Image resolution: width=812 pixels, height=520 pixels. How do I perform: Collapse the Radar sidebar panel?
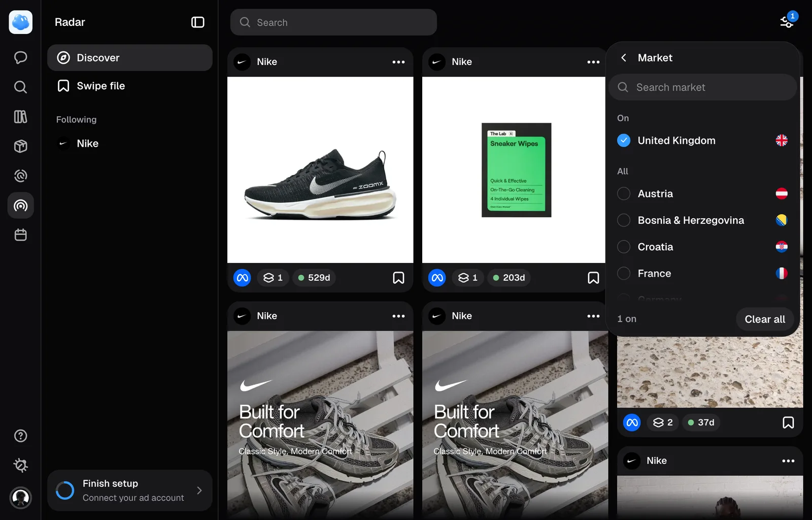click(197, 22)
